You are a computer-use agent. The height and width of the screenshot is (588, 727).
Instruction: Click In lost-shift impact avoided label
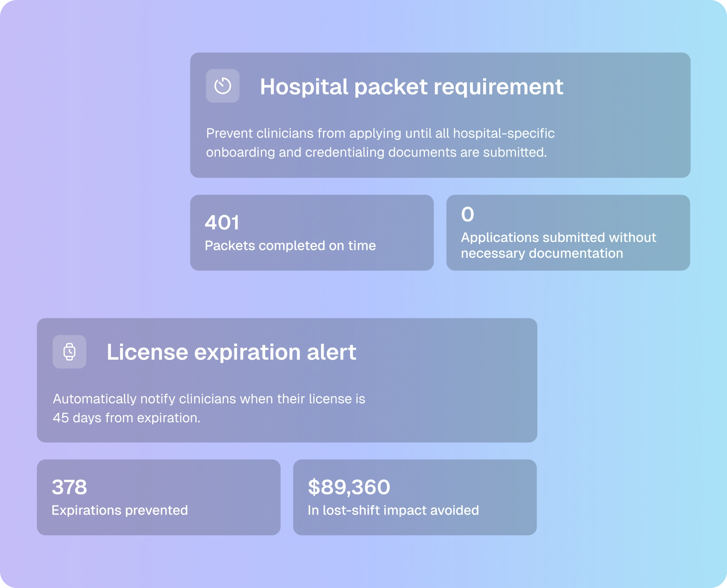393,510
